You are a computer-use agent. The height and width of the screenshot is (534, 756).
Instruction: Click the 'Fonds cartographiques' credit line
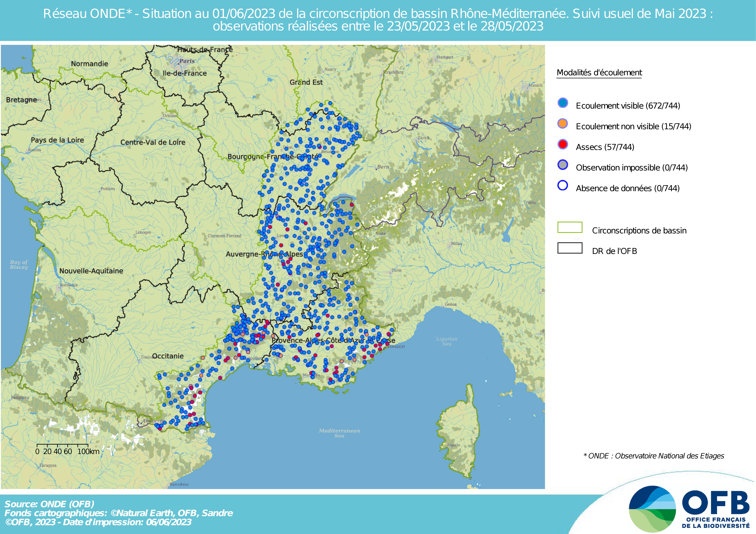pyautogui.click(x=119, y=513)
